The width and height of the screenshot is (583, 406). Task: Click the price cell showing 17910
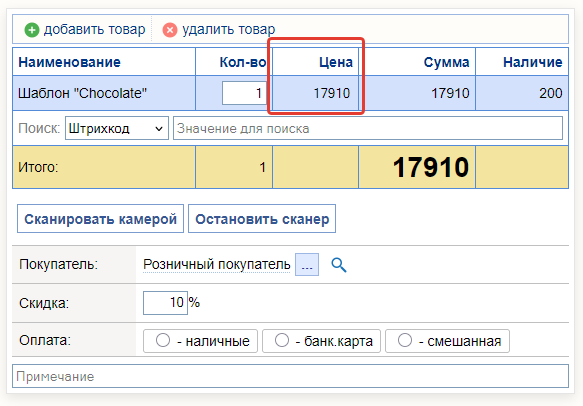(315, 93)
